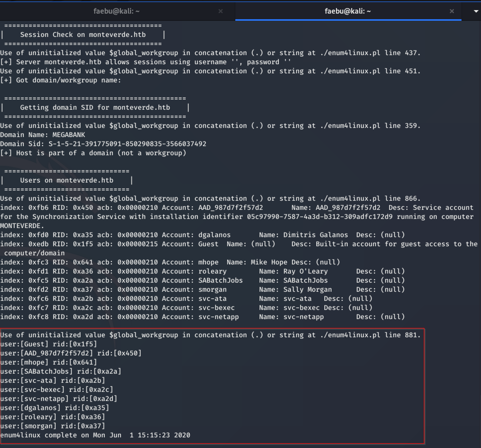Click the warning line mentioning line 866
This screenshot has width=481, height=448.
(211, 198)
